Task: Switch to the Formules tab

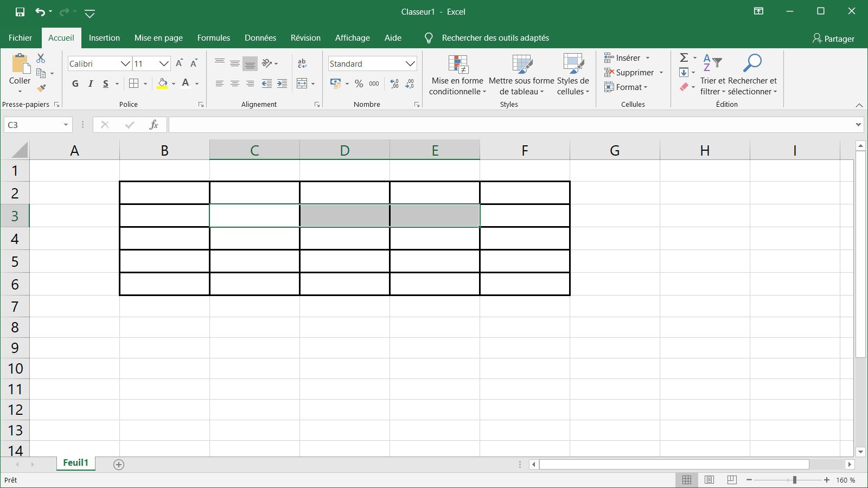Action: click(x=214, y=38)
